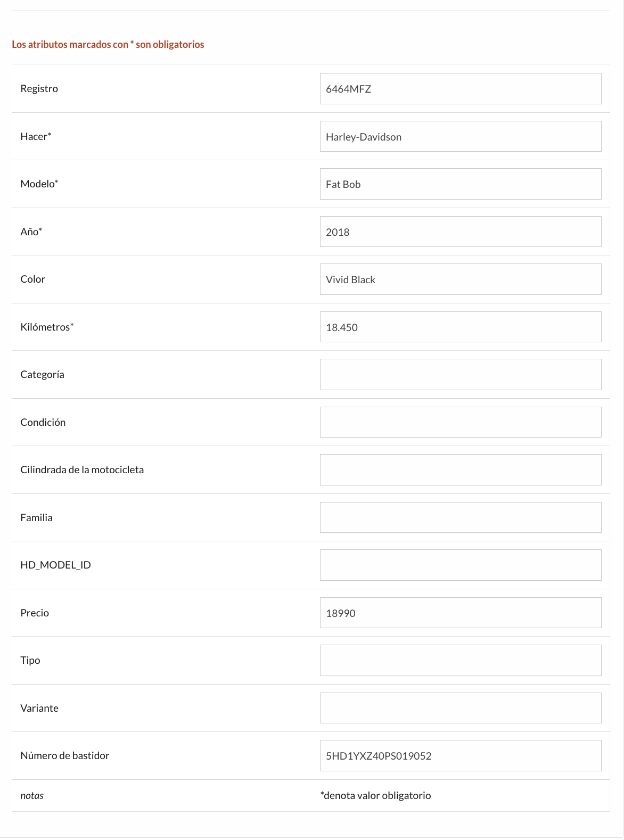The height and width of the screenshot is (840, 624).
Task: Select the empty Variante field
Action: (x=460, y=707)
